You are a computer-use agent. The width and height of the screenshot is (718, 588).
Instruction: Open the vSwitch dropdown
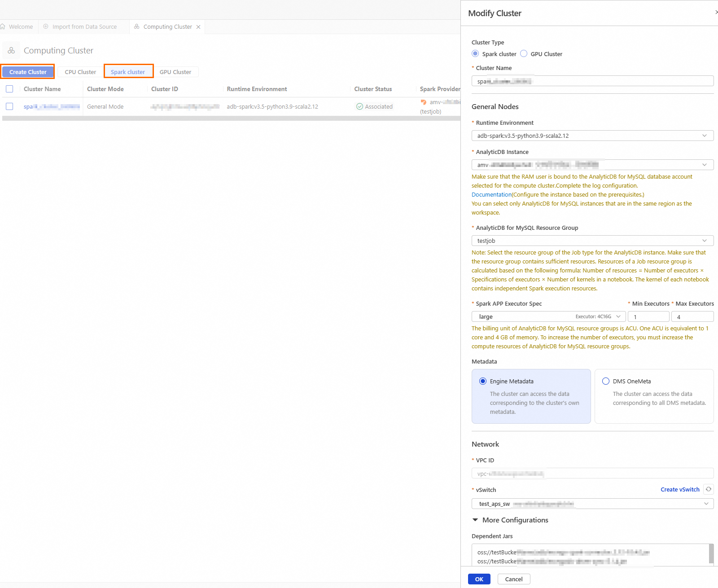tap(592, 504)
